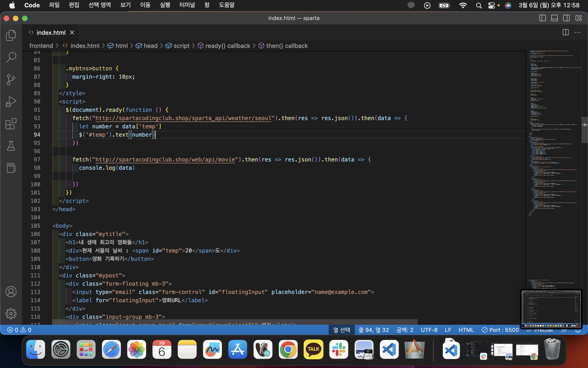This screenshot has height=368, width=588.
Task: Close the index.html tab
Action: pos(72,32)
